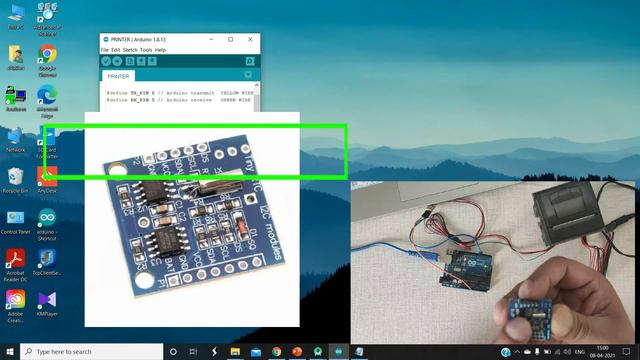Select the Network desktop icon
This screenshot has width=640, height=360.
click(x=16, y=140)
